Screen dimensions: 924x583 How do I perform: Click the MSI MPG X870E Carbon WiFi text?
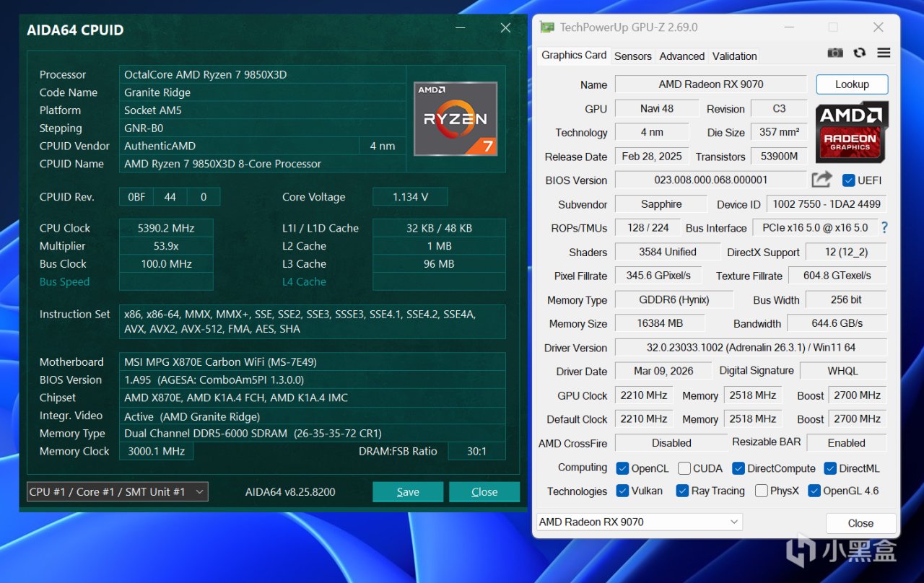click(x=220, y=362)
